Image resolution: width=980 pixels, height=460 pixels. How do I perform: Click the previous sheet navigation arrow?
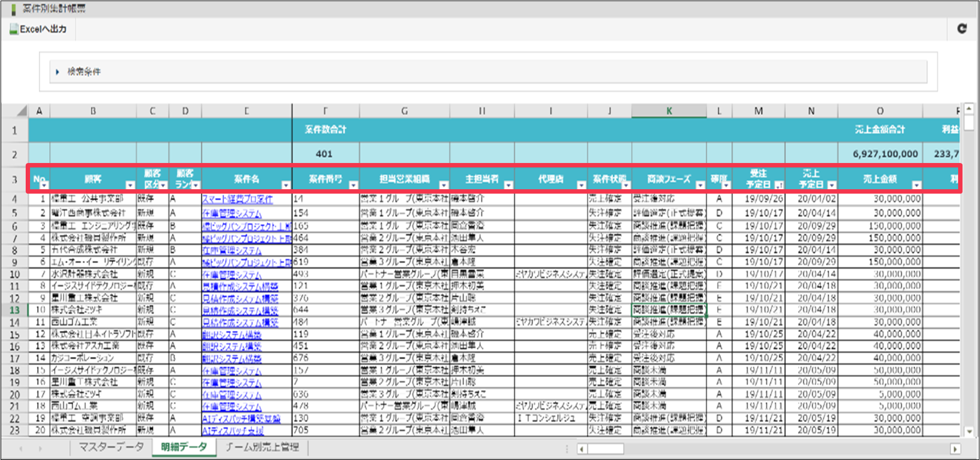click(x=21, y=448)
